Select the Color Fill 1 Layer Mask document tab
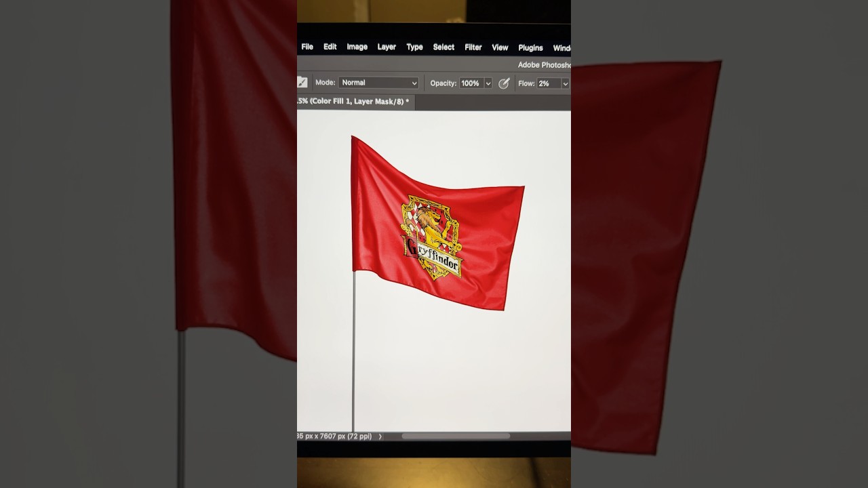The image size is (868, 488). [354, 101]
